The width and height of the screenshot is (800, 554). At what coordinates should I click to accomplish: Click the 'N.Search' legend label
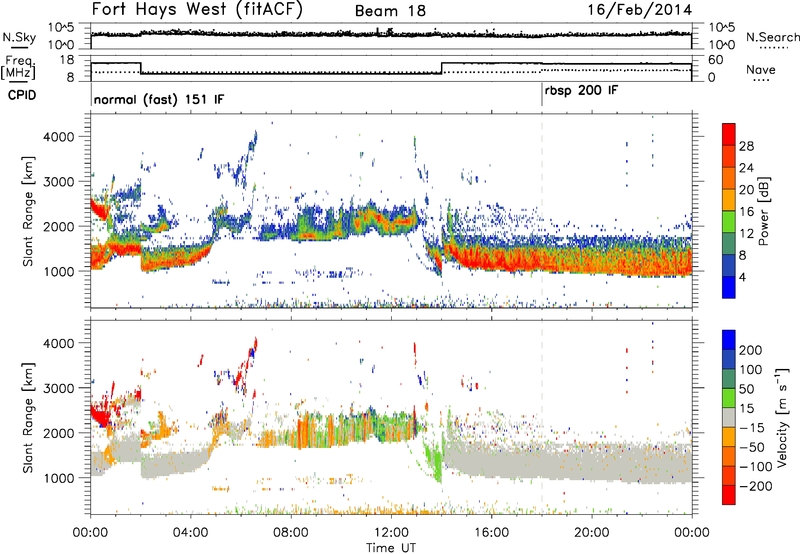coord(772,37)
